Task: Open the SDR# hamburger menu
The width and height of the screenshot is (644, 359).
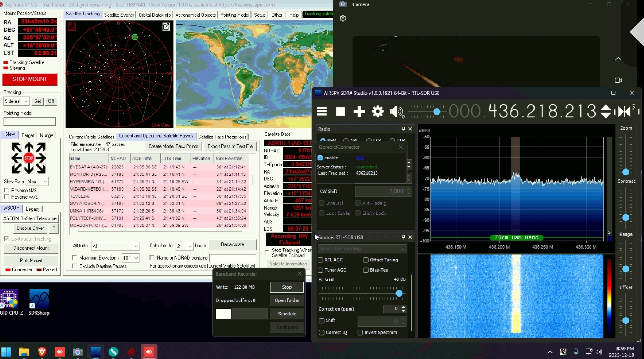Action: (x=322, y=112)
